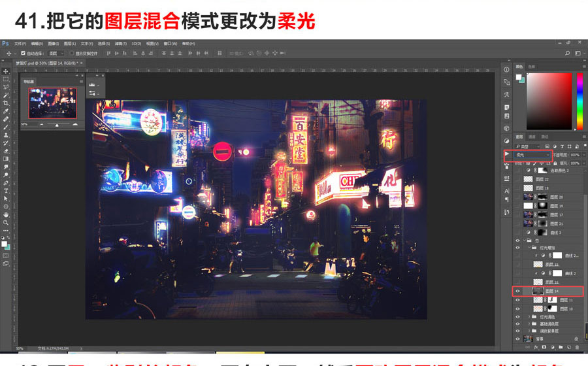Viewport: 588px width, 366px height.
Task: Select the Zoom tool
Action: tap(6, 223)
